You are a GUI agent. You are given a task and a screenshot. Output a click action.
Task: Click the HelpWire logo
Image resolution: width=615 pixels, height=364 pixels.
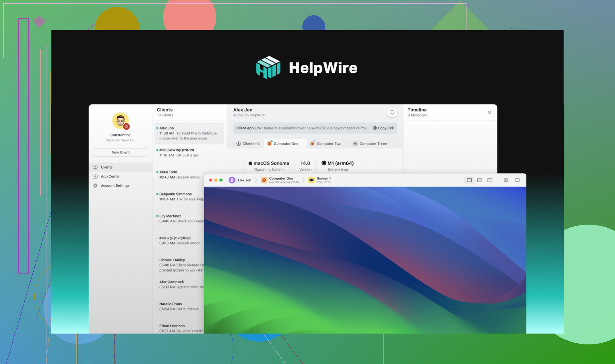(x=307, y=68)
